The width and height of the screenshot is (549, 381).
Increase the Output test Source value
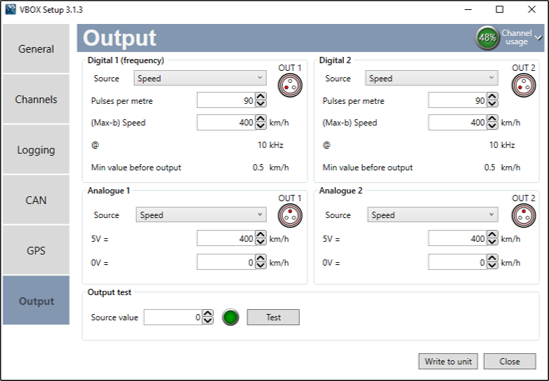click(x=208, y=313)
